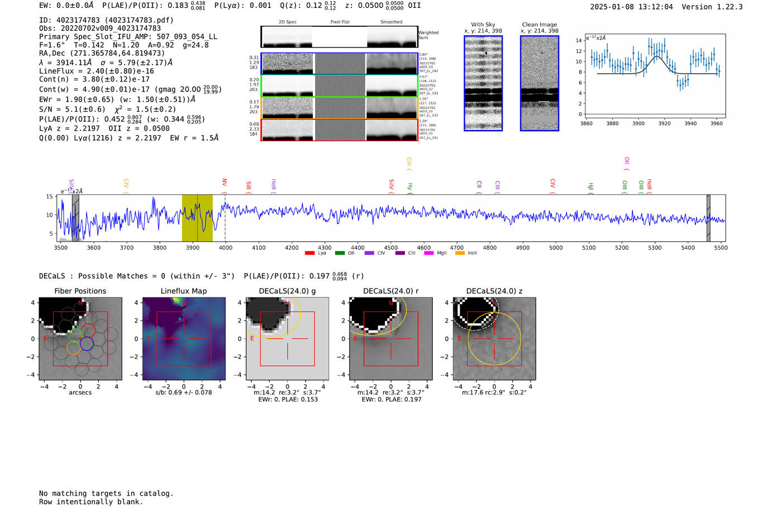Click the "Primary Spec_Slot_IFU_AMP" line
This screenshot has height=532, width=782.
tap(128, 37)
